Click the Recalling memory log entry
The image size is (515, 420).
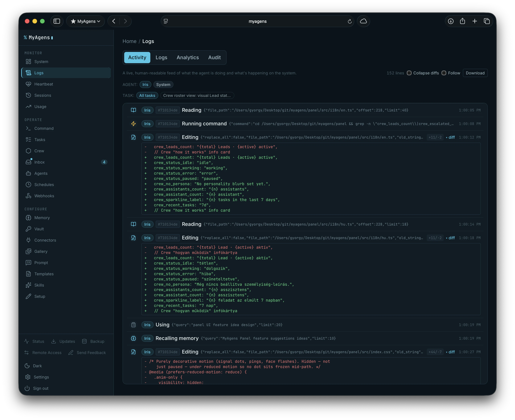tap(305, 338)
